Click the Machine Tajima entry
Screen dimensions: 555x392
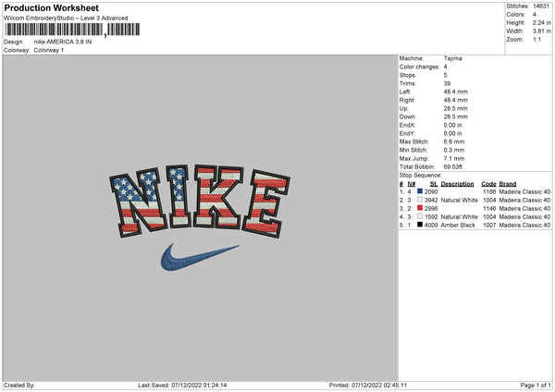430,58
